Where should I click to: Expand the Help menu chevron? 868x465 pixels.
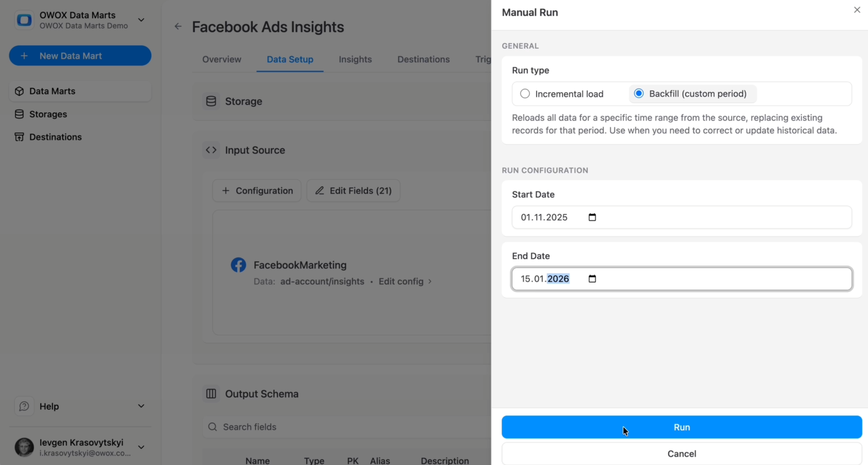point(141,406)
